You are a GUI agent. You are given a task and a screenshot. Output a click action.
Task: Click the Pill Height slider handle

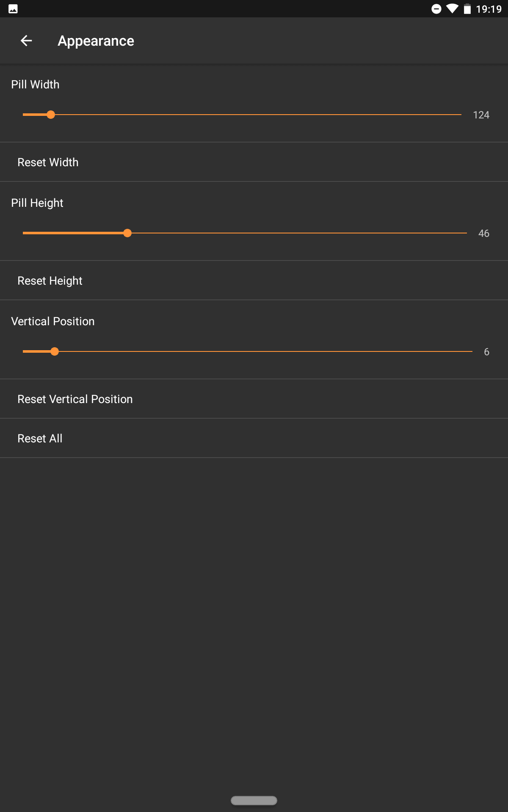tap(127, 233)
